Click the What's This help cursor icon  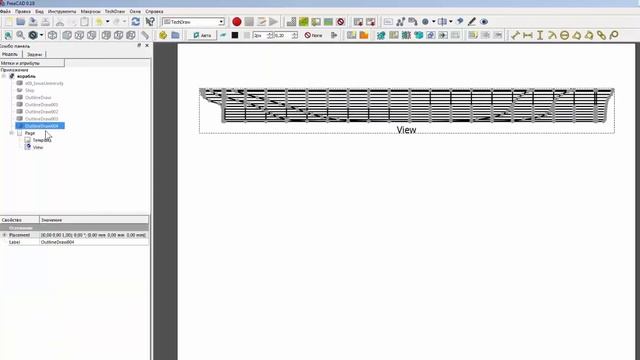pos(150,22)
